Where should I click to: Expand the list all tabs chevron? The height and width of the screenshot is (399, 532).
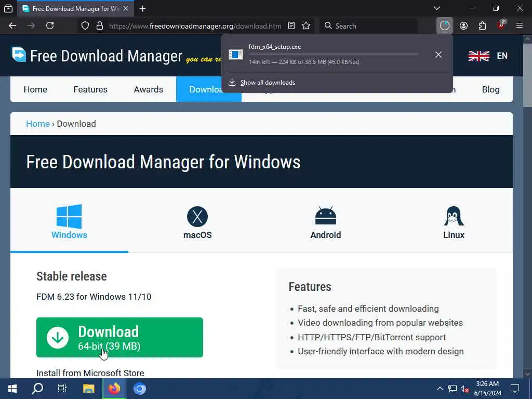(x=437, y=8)
